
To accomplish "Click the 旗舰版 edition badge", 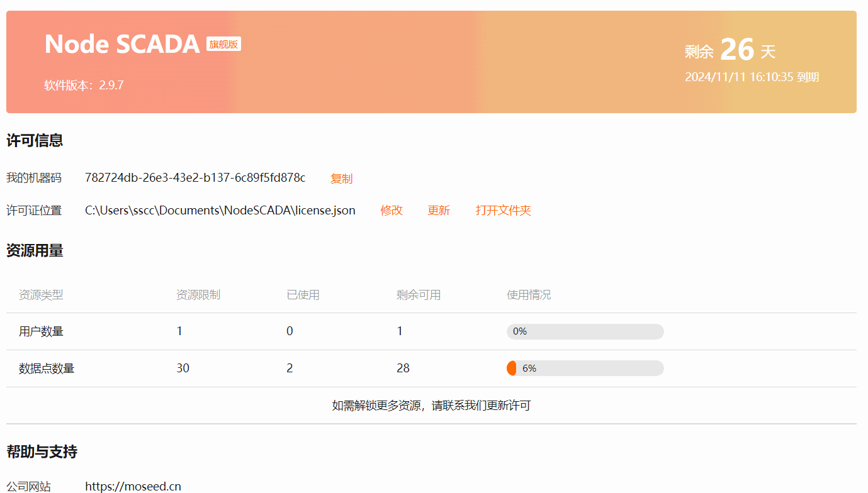I will (x=223, y=44).
